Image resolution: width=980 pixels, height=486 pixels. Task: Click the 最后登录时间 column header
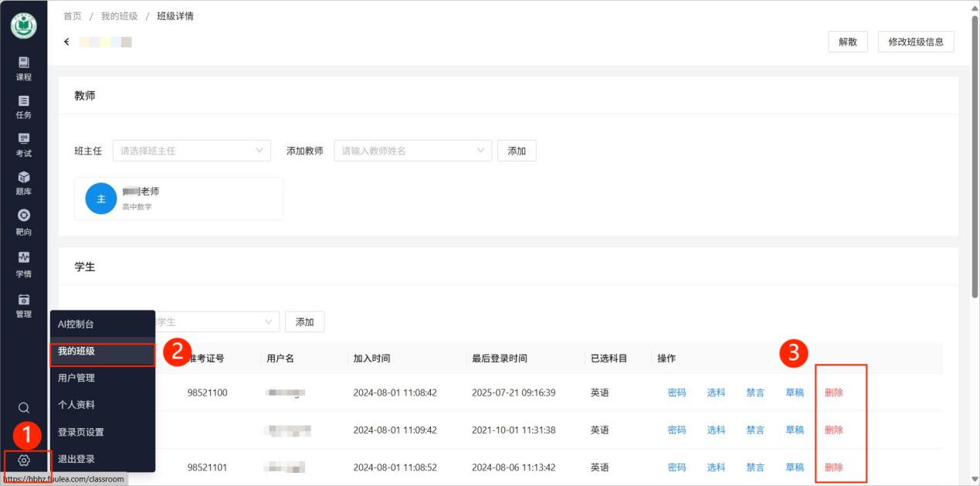click(x=500, y=359)
